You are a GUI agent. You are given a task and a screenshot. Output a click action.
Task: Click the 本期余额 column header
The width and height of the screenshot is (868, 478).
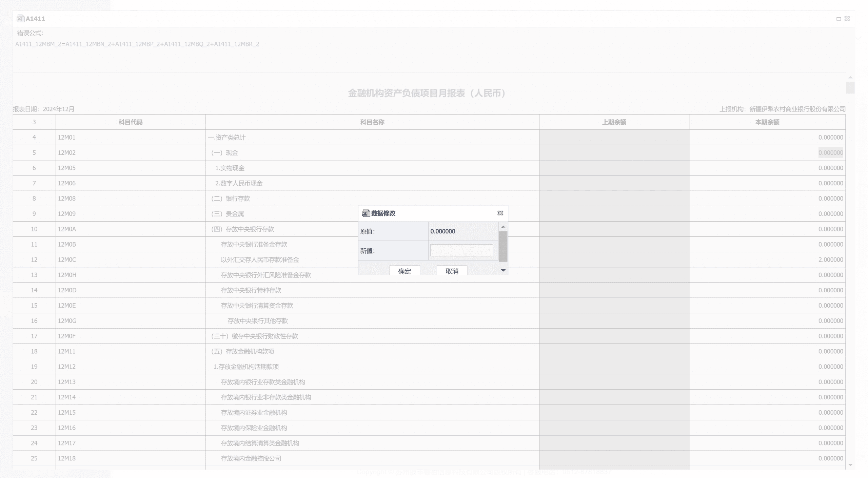[x=767, y=122]
